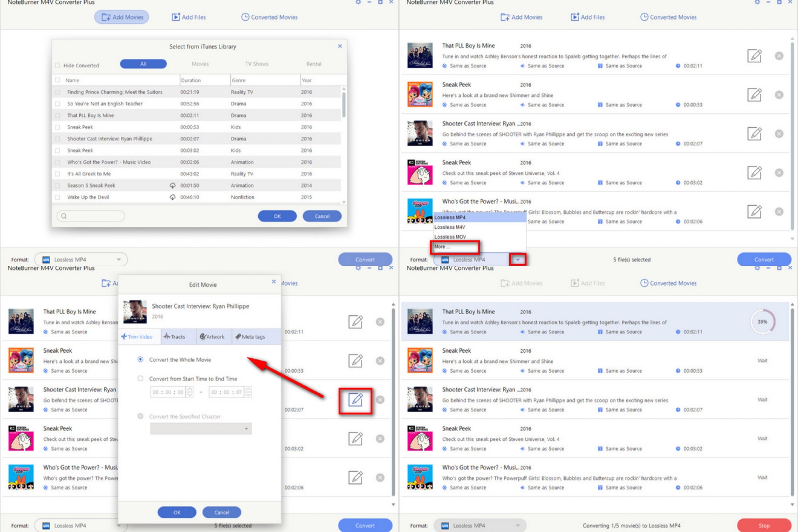
Task: Remove That PLL Boy Is Mine in format-list window
Action: click(x=779, y=56)
